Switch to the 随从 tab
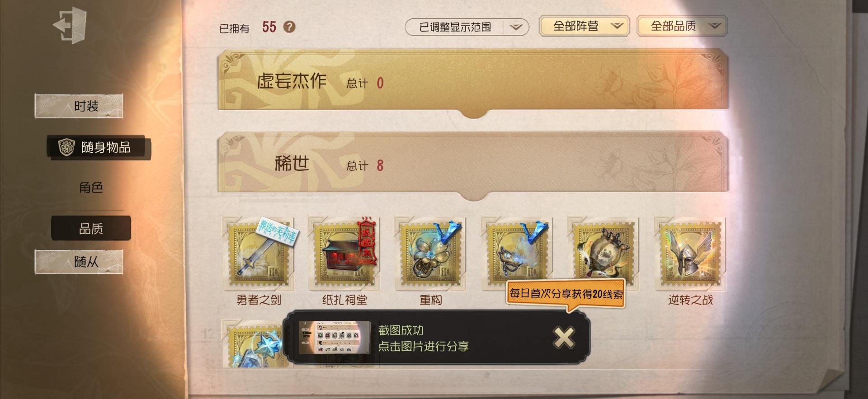 [x=79, y=262]
